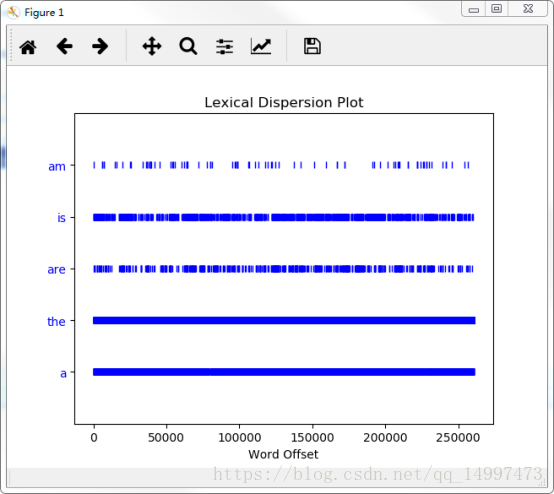Select the Zoom to rectangle tool
Viewport: 554px width, 494px height.
188,46
